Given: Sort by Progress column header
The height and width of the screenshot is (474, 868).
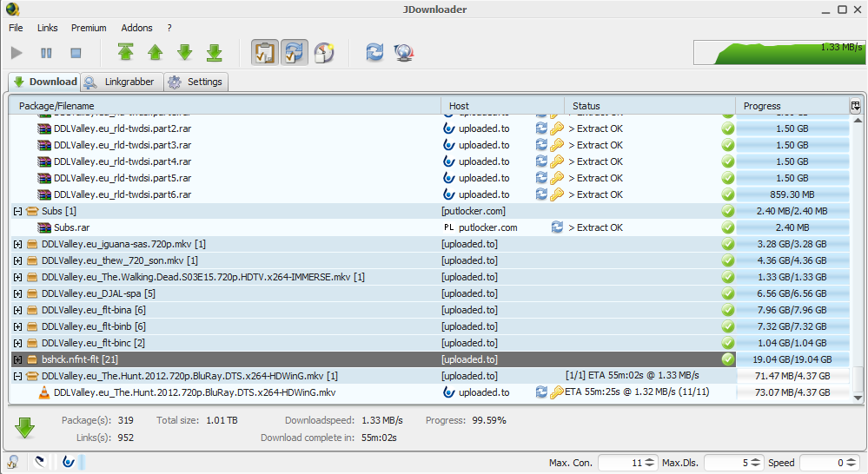Looking at the screenshot, I should coord(792,106).
